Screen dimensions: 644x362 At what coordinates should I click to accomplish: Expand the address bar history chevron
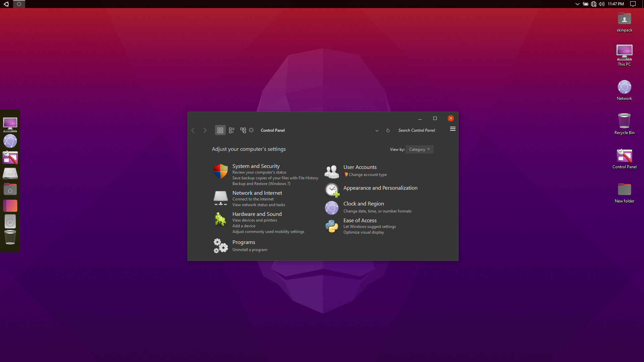click(377, 131)
